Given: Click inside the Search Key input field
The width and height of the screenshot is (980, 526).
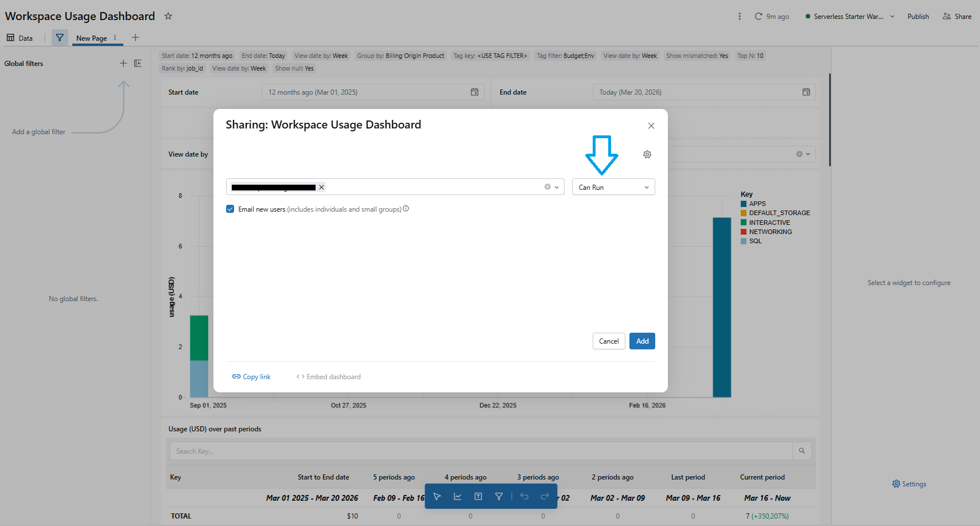Looking at the screenshot, I should click(402, 451).
